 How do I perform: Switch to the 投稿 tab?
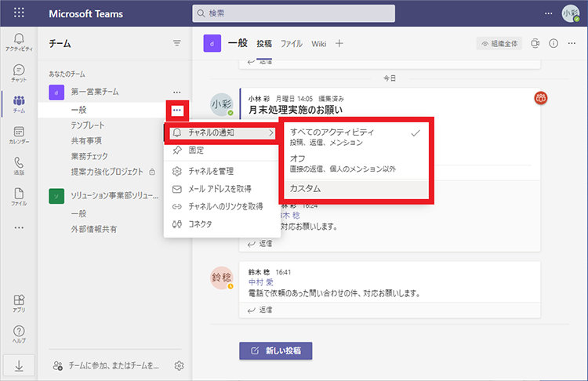tap(264, 44)
